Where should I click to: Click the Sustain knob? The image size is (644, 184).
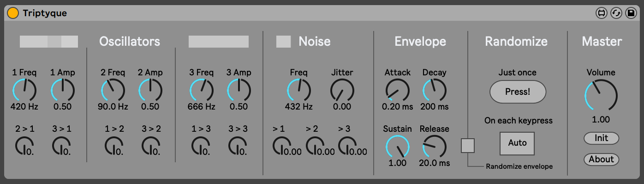397,146
